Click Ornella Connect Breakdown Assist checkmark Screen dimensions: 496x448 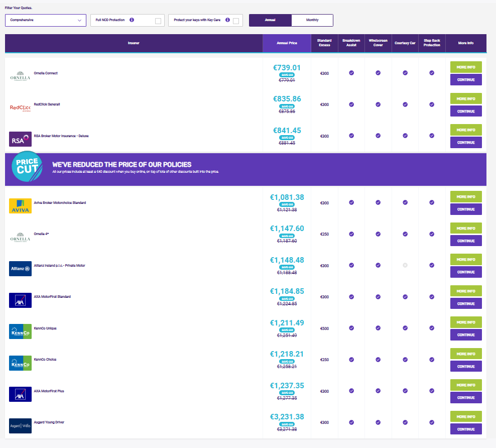(351, 73)
